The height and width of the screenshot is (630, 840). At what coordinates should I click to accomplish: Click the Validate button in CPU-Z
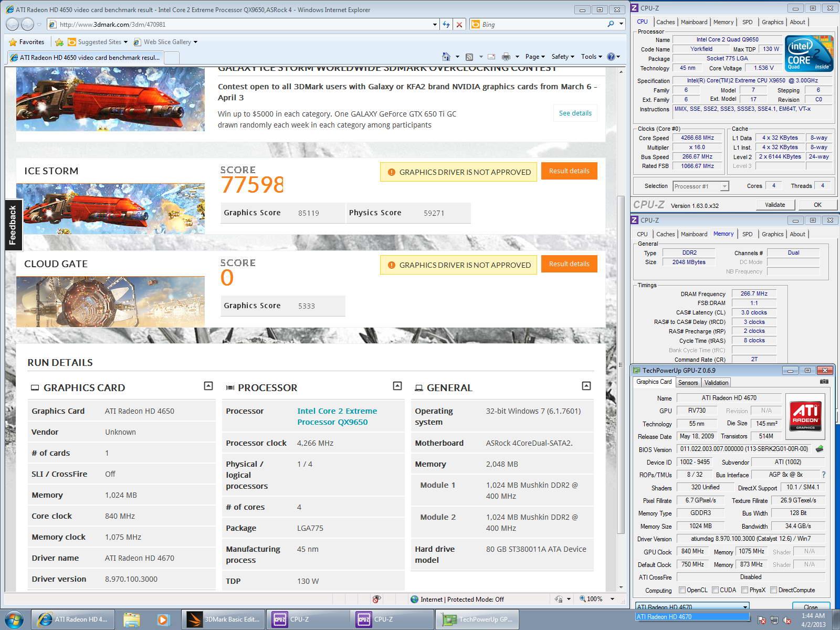click(775, 205)
